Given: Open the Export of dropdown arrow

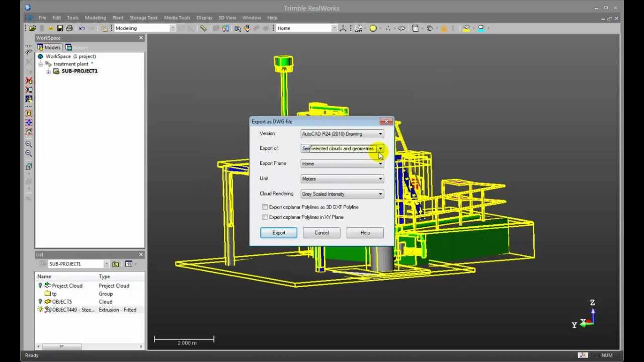Looking at the screenshot, I should click(380, 149).
